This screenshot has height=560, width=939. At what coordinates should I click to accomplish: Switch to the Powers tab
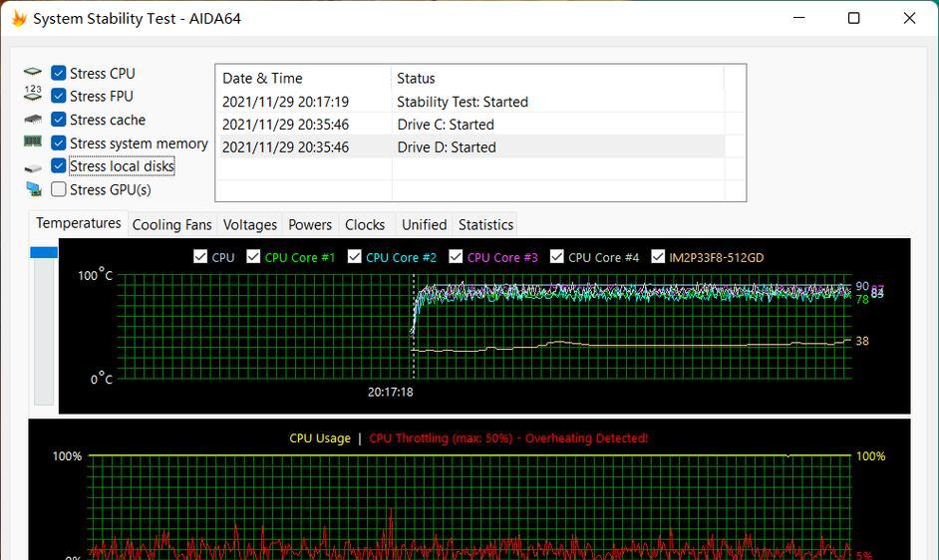(310, 224)
